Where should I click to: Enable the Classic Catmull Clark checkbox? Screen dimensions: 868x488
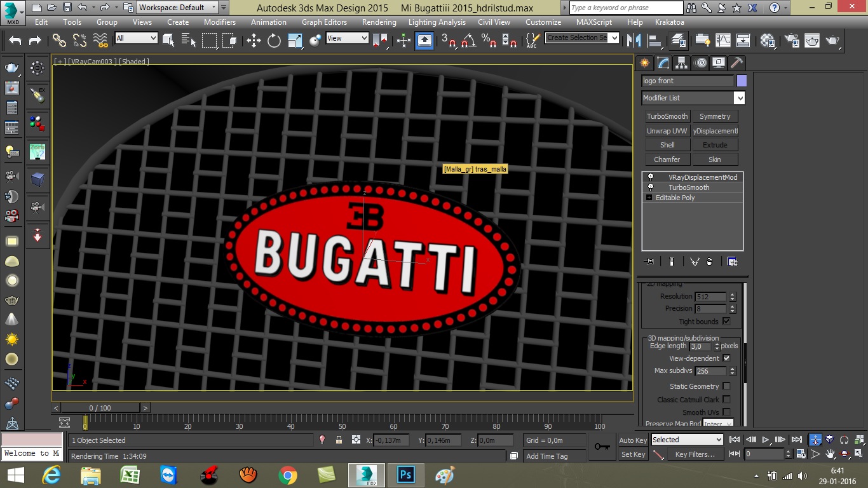(726, 400)
